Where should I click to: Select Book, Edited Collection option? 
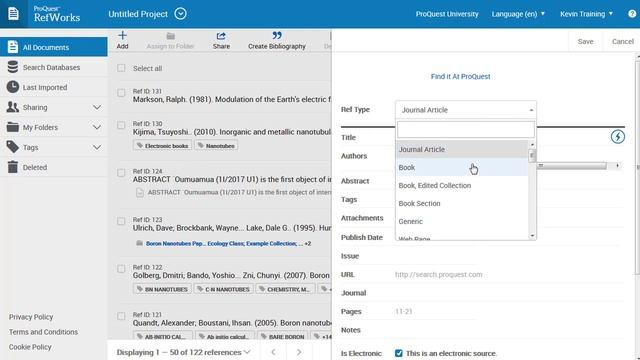(x=462, y=185)
